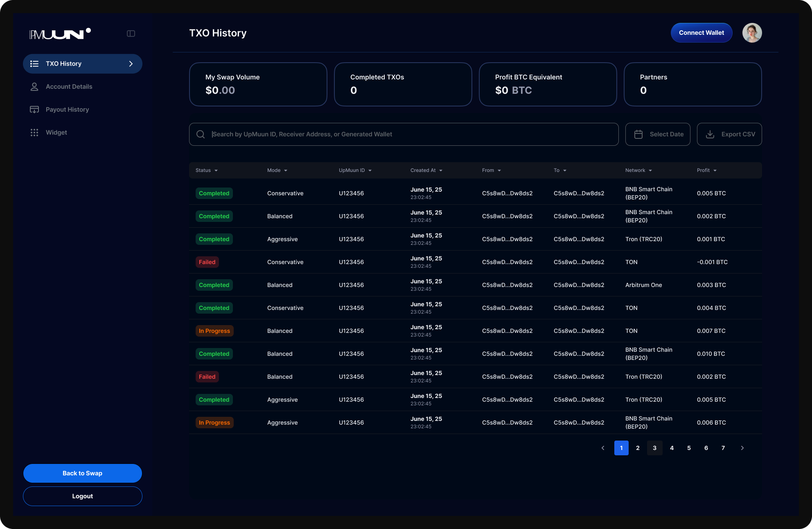
Task: Click the user avatar photo
Action: (752, 33)
